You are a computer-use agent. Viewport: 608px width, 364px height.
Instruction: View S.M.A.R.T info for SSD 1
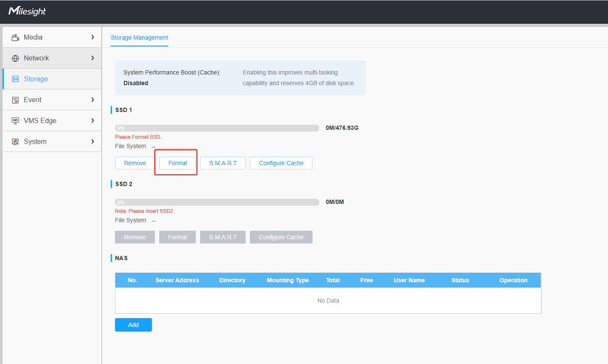click(x=223, y=163)
